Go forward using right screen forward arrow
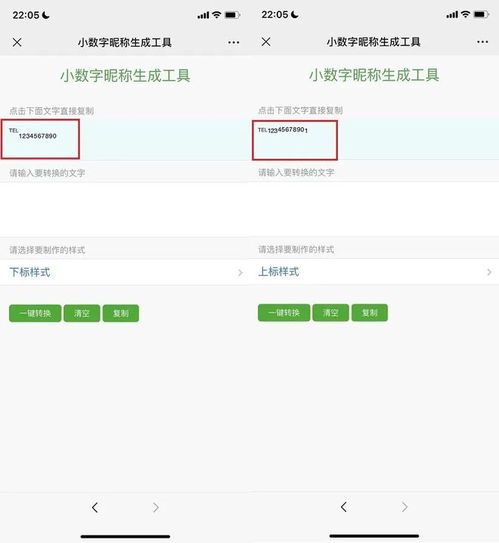 point(404,507)
